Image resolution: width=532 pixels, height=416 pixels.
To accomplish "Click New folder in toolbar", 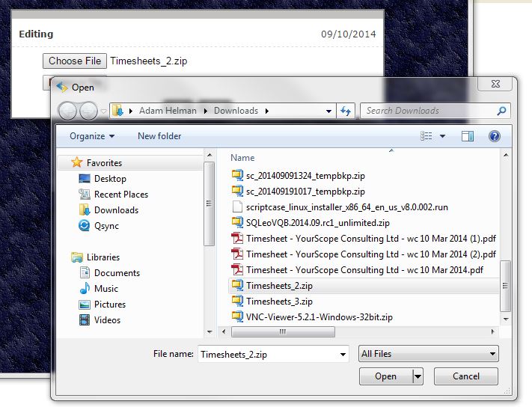I will point(159,136).
